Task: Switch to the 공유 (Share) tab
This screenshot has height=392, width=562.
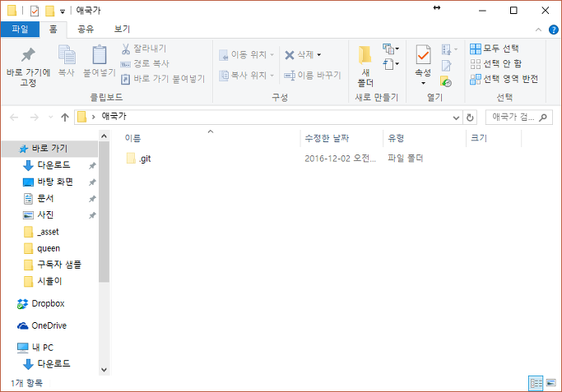Action: point(86,30)
